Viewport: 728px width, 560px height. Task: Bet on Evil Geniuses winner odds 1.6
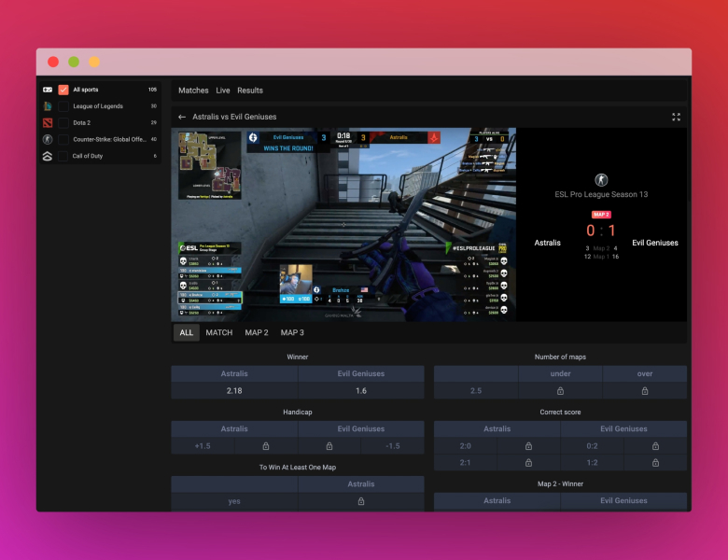[x=361, y=391]
